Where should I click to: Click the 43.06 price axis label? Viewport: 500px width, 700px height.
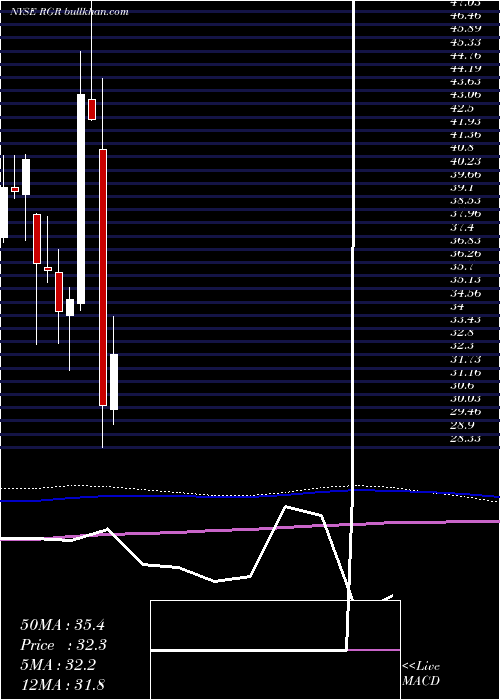click(467, 95)
